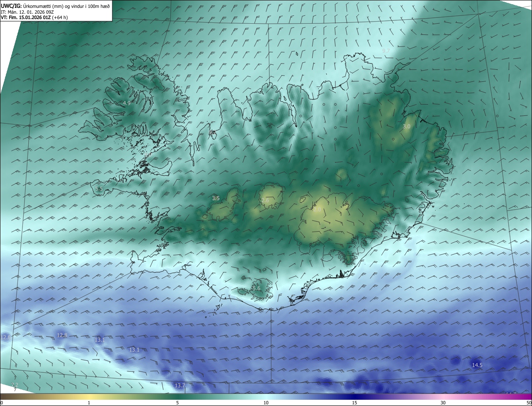Click the 2.6 value label
Image resolution: width=532 pixels, height=406 pixels.
pyautogui.click(x=265, y=201)
